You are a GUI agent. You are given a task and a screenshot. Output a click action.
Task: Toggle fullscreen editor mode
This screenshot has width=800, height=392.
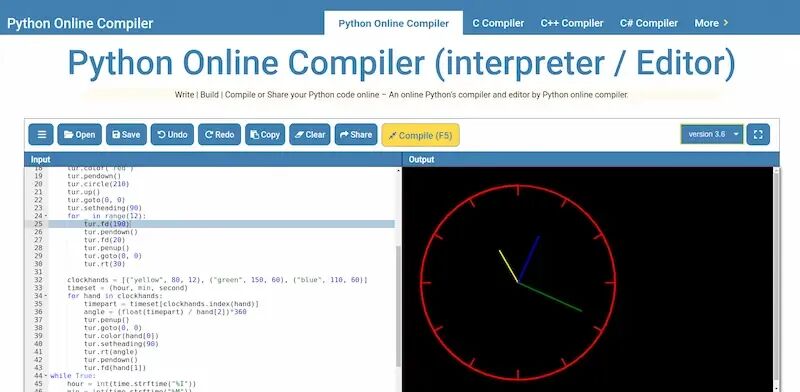pyautogui.click(x=758, y=135)
